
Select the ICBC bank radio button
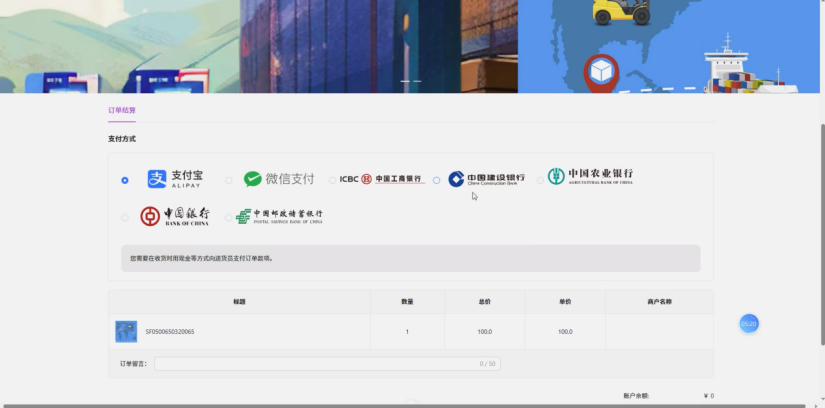(333, 180)
